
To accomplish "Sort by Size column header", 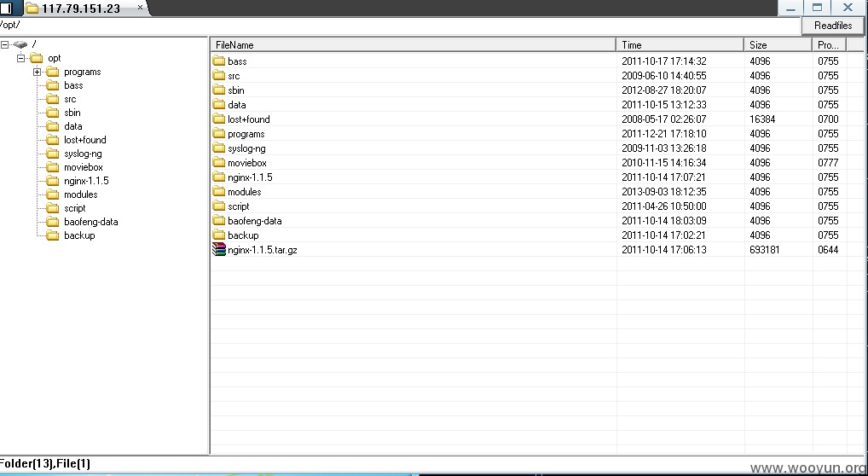I will click(x=778, y=45).
